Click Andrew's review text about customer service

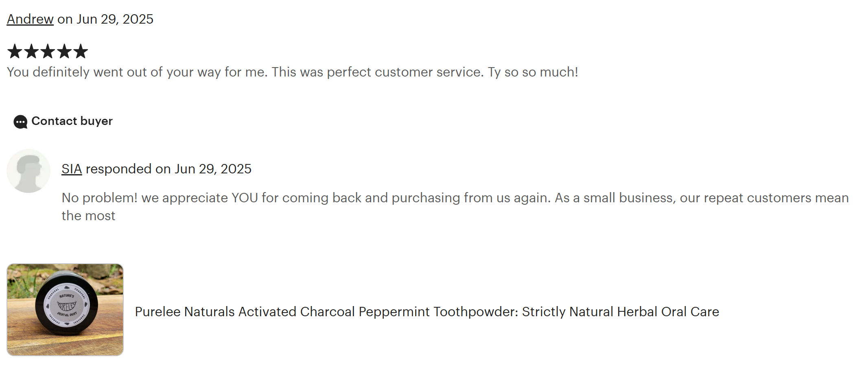(292, 72)
